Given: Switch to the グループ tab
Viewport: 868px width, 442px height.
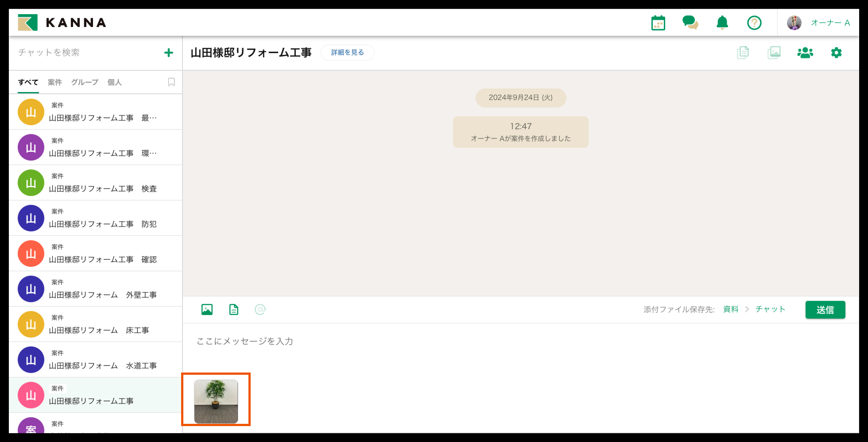Looking at the screenshot, I should pyautogui.click(x=85, y=82).
